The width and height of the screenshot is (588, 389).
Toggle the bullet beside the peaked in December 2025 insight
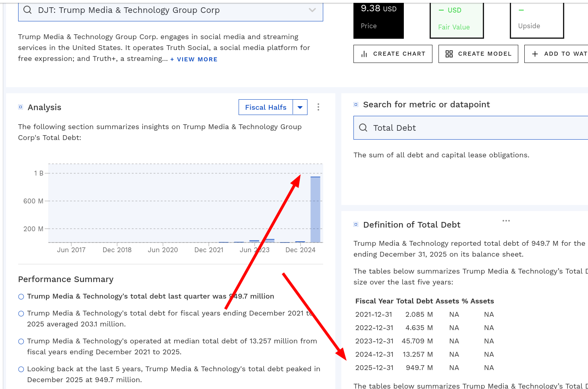(21, 368)
